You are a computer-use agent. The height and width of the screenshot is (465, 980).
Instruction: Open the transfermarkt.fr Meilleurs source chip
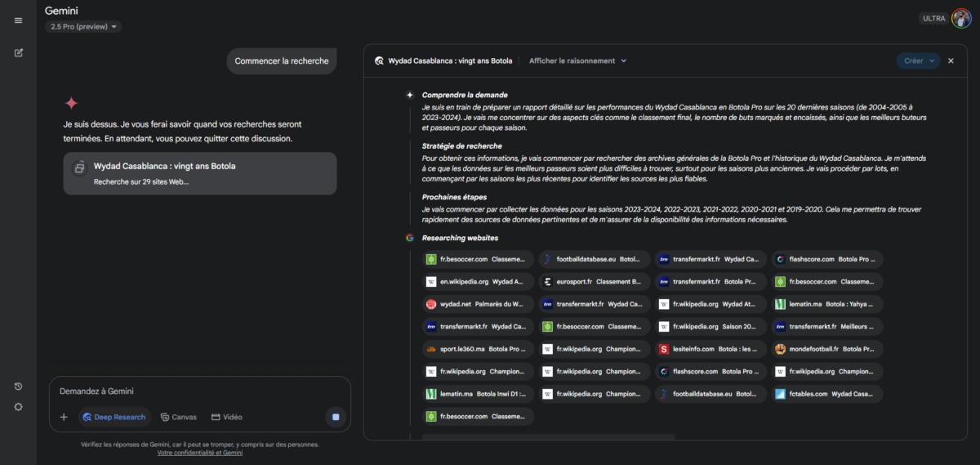826,327
